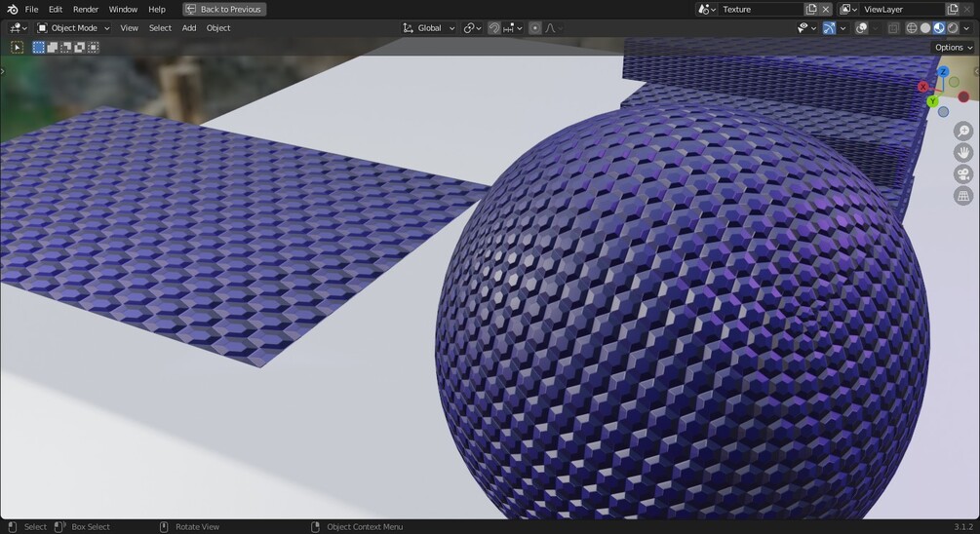Choose Set New Selection mode icon
The image size is (980, 534).
click(x=39, y=48)
